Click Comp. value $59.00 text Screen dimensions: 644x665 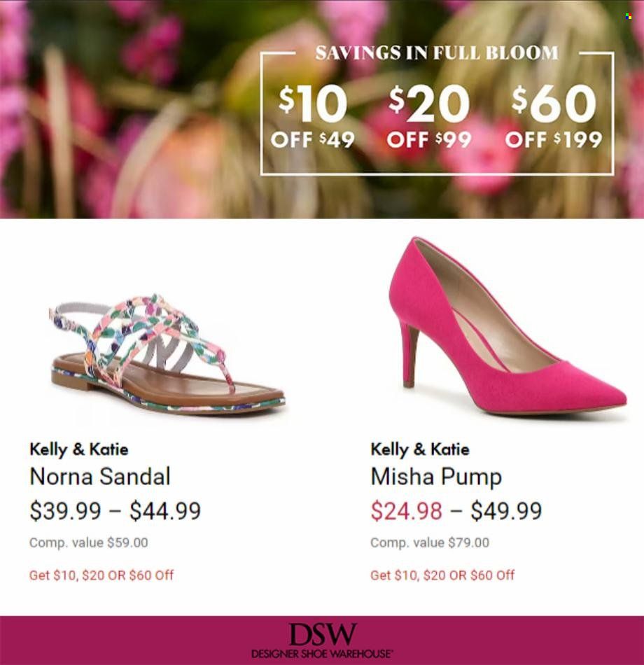coord(89,542)
